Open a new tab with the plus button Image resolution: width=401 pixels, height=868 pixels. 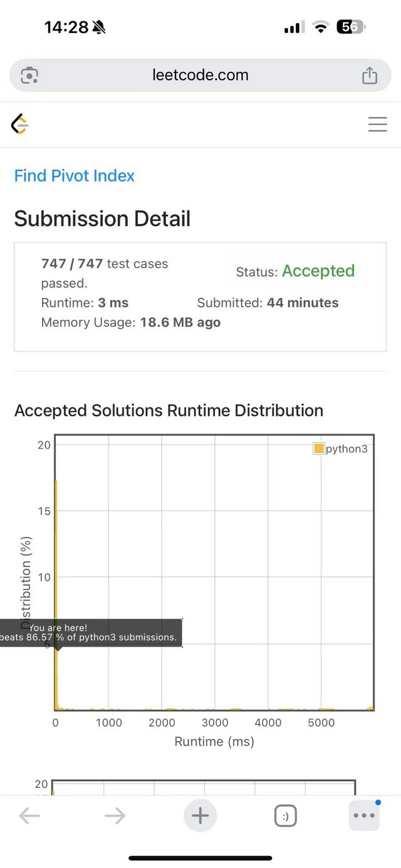(x=200, y=815)
